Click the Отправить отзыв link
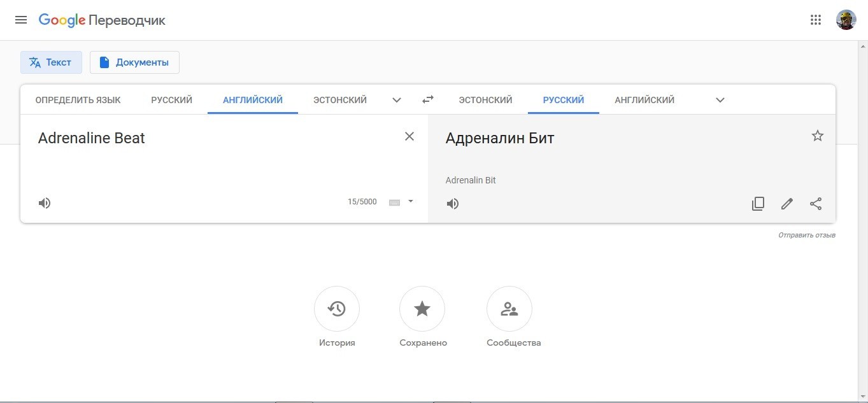 [806, 236]
